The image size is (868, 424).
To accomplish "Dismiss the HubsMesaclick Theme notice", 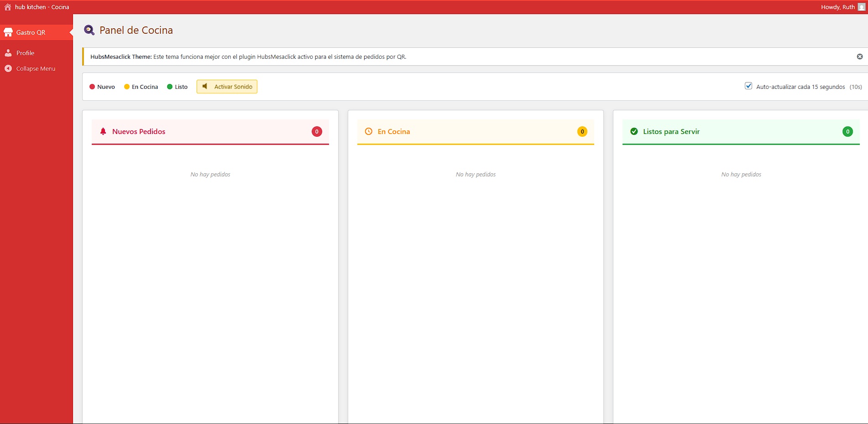I will point(860,56).
